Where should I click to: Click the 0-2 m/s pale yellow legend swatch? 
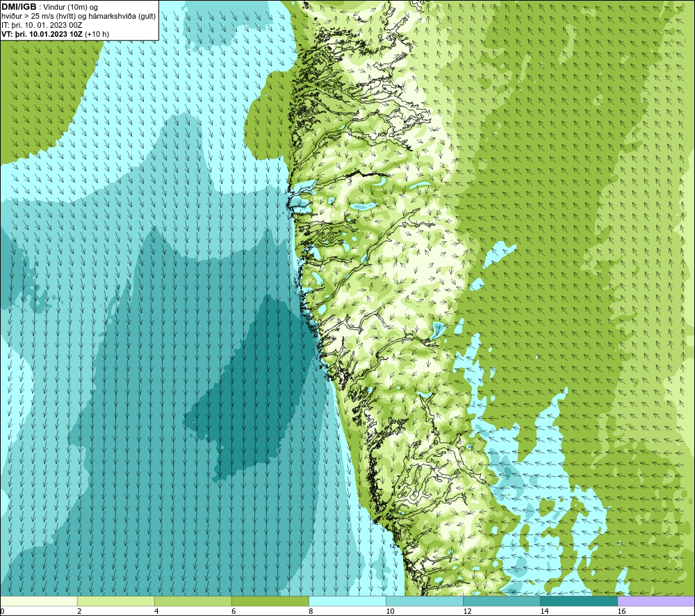(39, 601)
